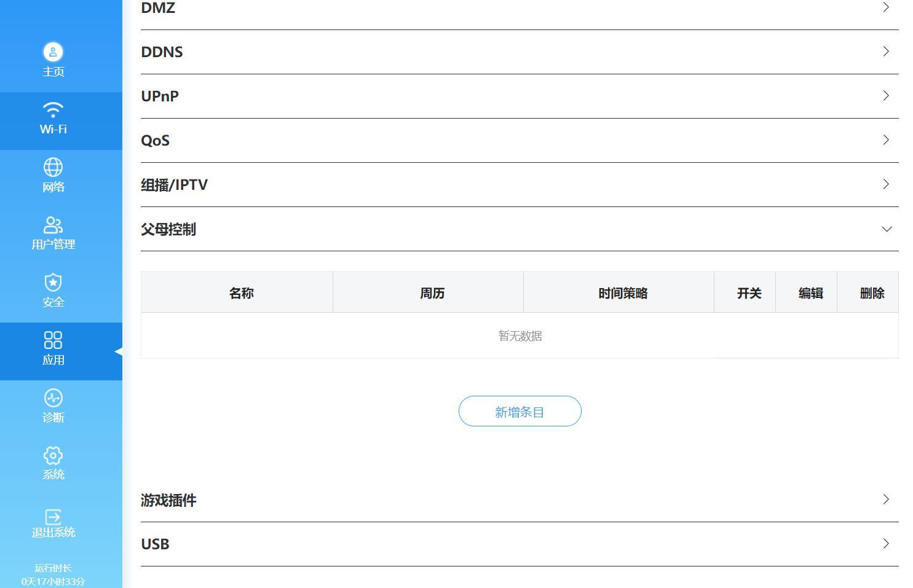Open the 安全 shield icon
Viewport: 913px width, 588px height.
pyautogui.click(x=53, y=282)
